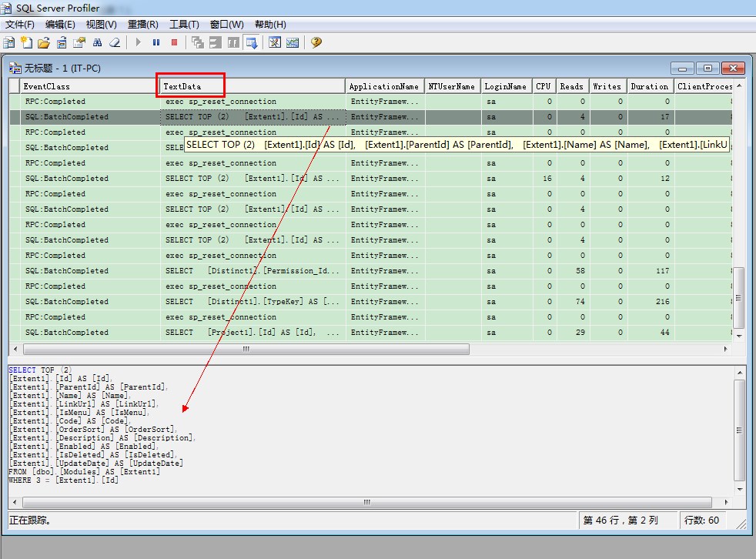The width and height of the screenshot is (756, 559).
Task: Click the FROM [dbo].[Modules] line in the SQL pane
Action: [x=85, y=472]
